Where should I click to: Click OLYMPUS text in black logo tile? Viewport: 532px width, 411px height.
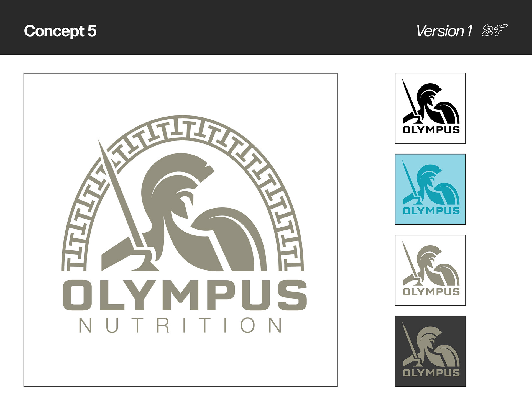pos(431,130)
